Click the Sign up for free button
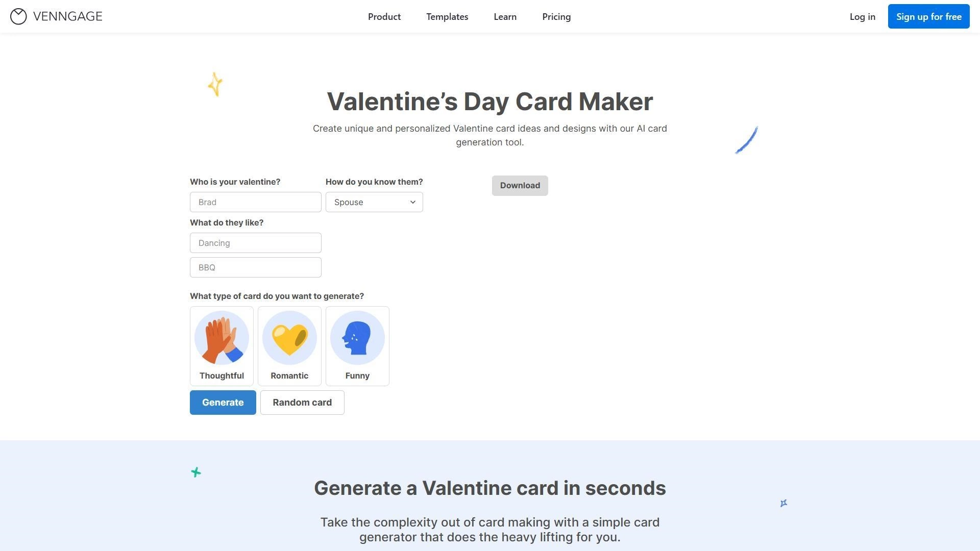980x551 pixels. pyautogui.click(x=928, y=17)
